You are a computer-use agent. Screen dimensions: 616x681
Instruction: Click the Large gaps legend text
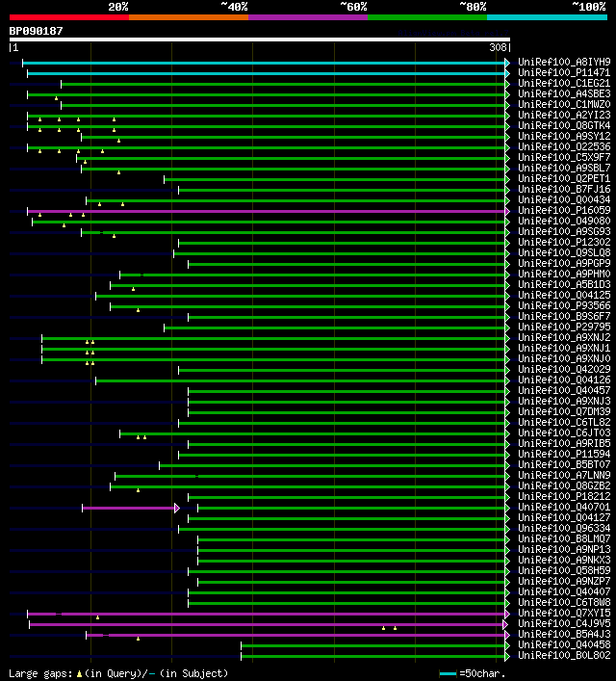pos(40,673)
